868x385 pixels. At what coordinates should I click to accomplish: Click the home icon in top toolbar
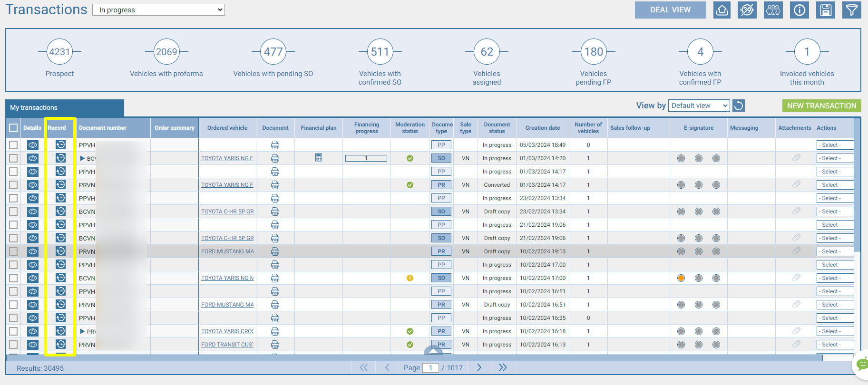tap(722, 10)
